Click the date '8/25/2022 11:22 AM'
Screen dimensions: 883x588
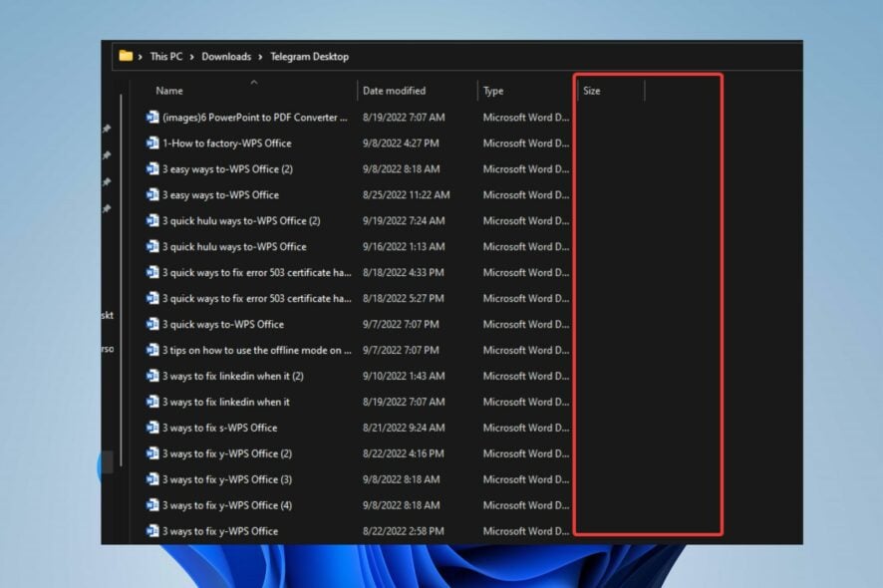[x=406, y=195]
